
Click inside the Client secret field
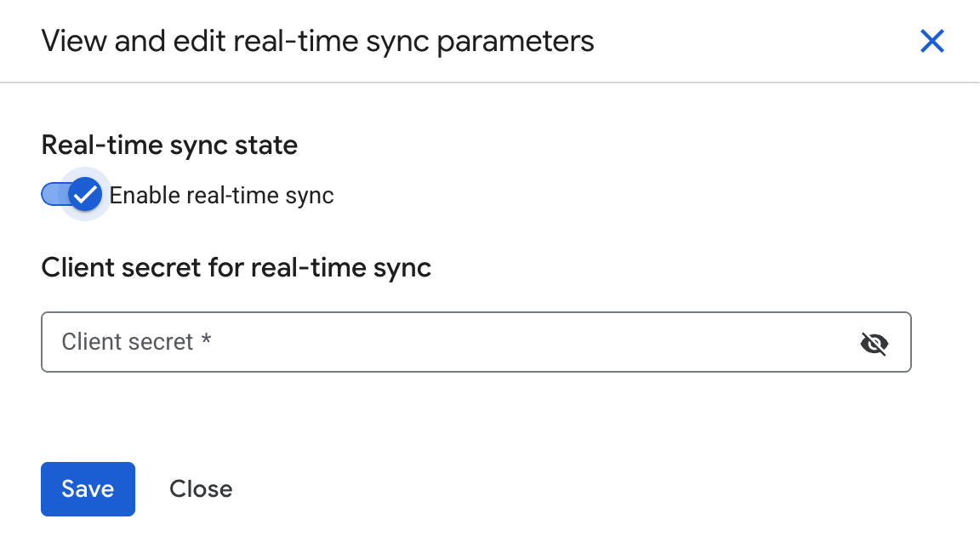[x=340, y=342]
